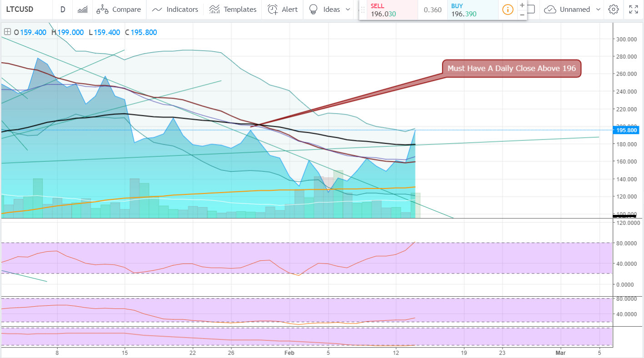The width and height of the screenshot is (644, 358).
Task: Click the Ideas lightbulb button
Action: pos(324,9)
